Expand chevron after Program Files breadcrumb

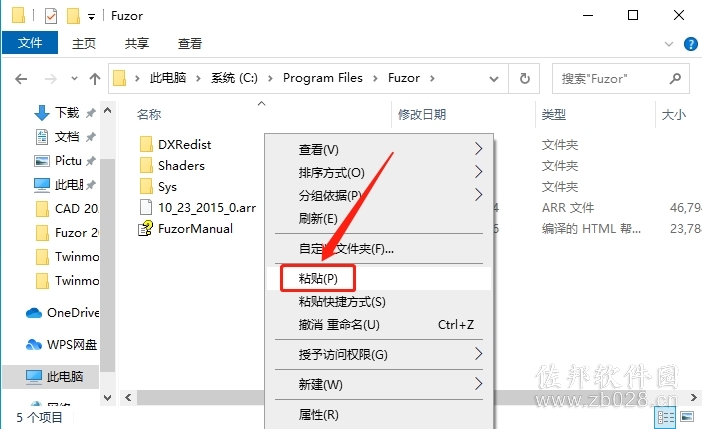375,79
